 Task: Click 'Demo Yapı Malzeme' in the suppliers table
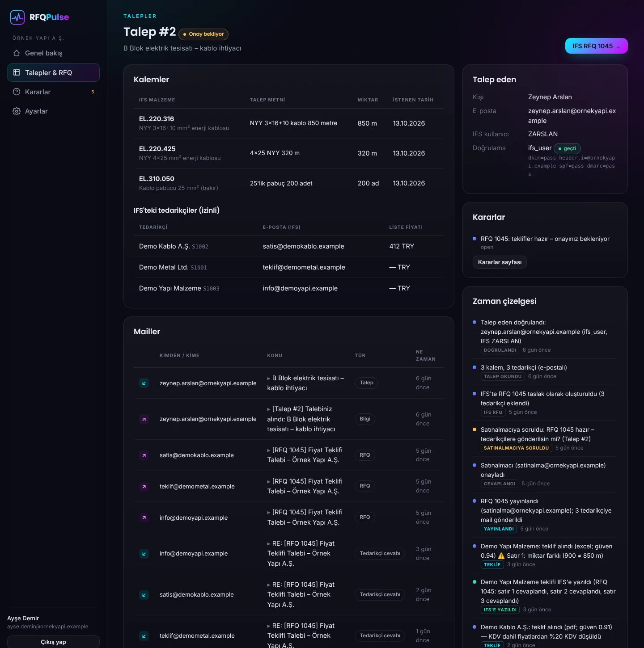[x=170, y=288]
